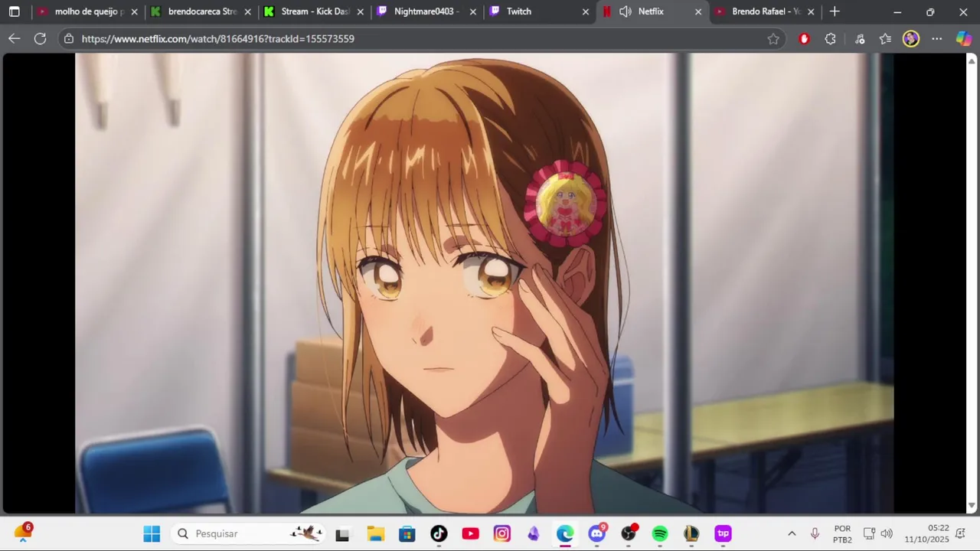View site information lock icon
Screen dimensions: 980x551
tap(69, 38)
